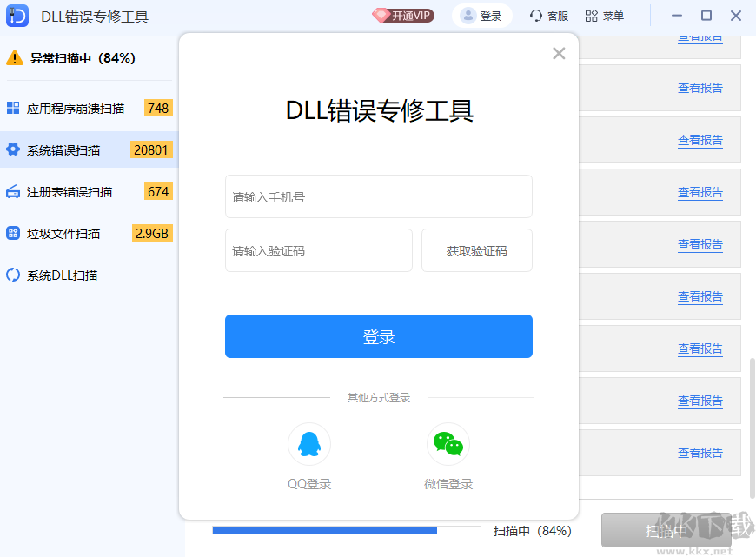Click the scan progress bar at bottom
The width and height of the screenshot is (756, 557).
(345, 530)
